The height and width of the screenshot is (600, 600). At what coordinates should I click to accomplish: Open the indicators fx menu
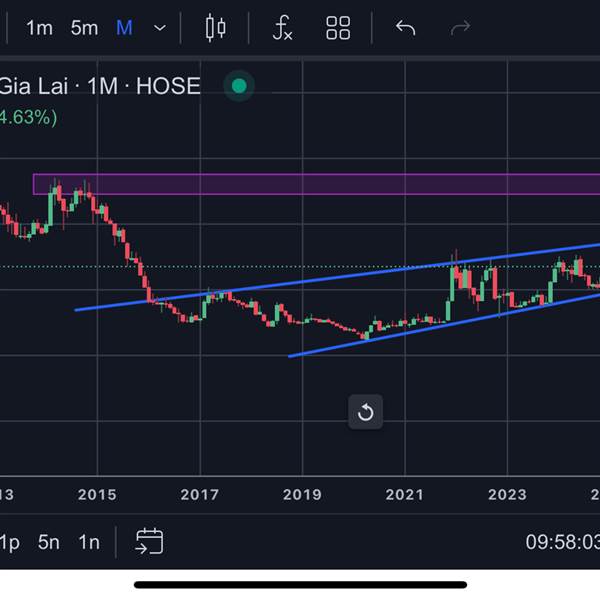point(282,28)
